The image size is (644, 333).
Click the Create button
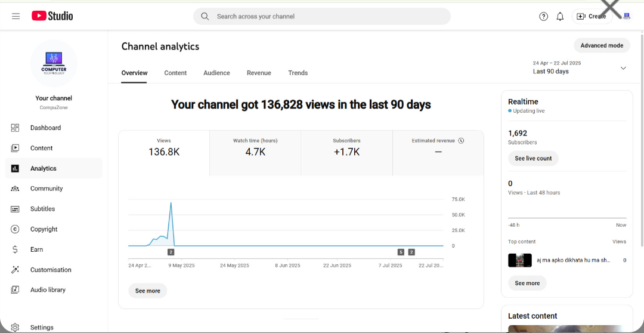click(592, 17)
